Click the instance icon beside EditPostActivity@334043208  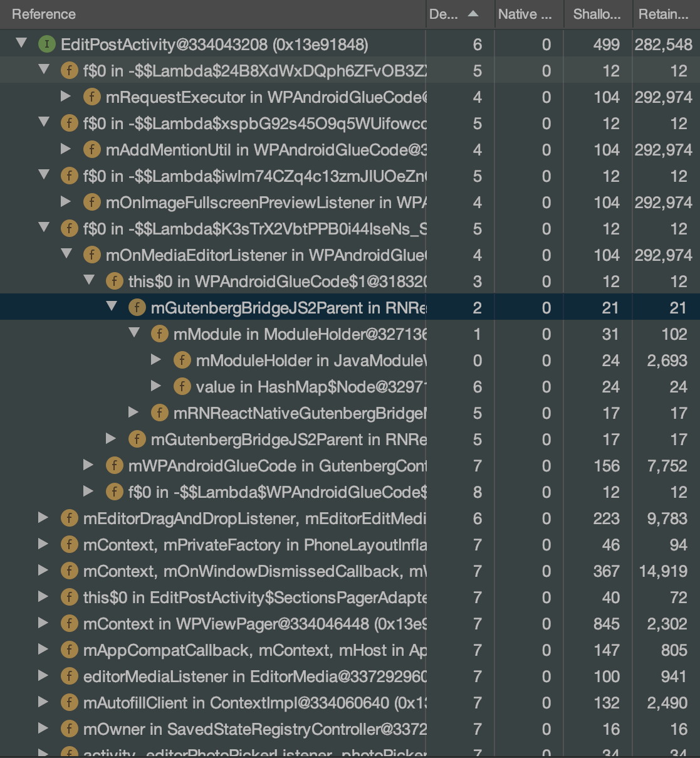[46, 44]
